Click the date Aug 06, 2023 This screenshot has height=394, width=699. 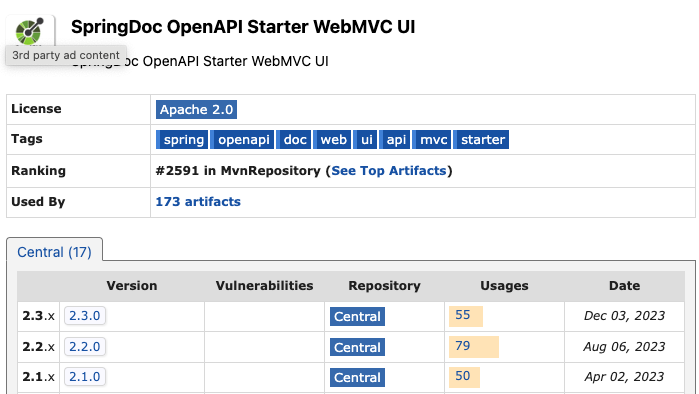click(x=625, y=346)
